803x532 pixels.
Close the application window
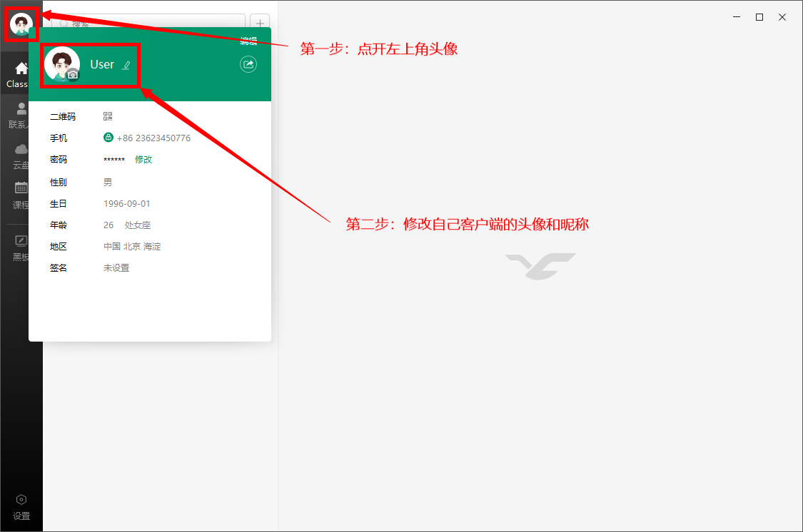point(782,17)
